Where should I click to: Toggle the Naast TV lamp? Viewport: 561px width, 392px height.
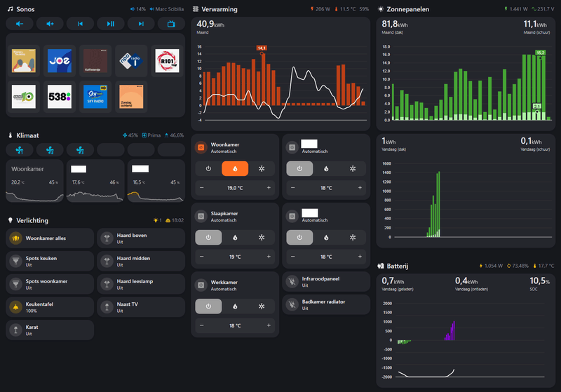tap(141, 307)
